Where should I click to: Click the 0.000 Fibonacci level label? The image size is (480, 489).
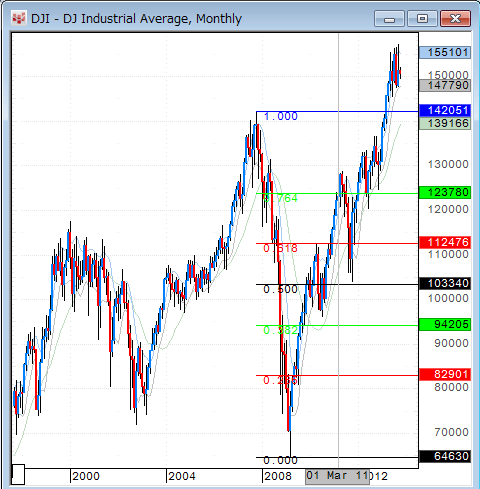(280, 460)
